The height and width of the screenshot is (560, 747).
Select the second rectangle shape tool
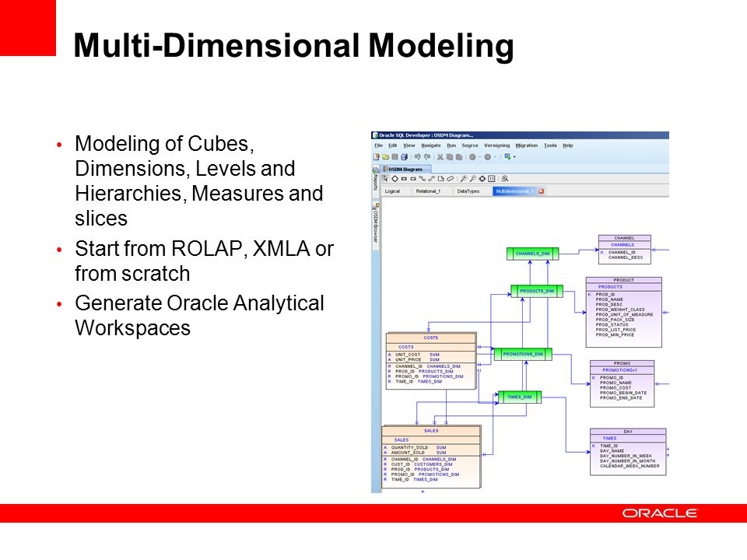413,179
